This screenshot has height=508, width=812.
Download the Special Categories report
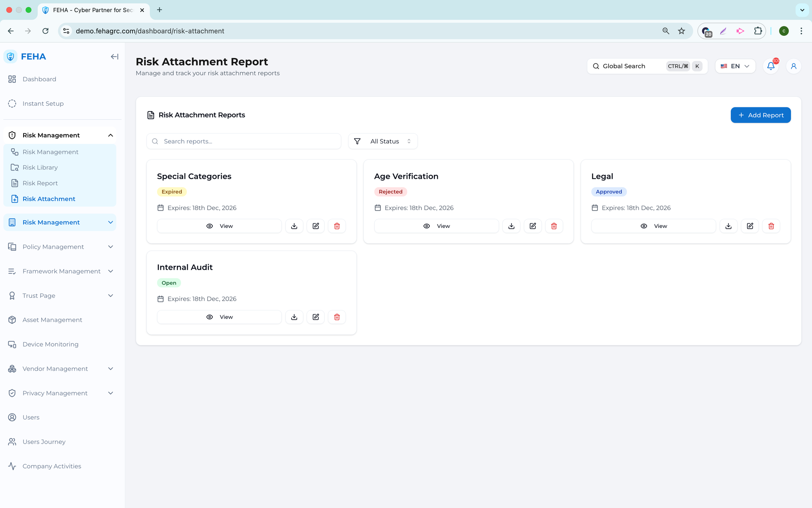294,226
